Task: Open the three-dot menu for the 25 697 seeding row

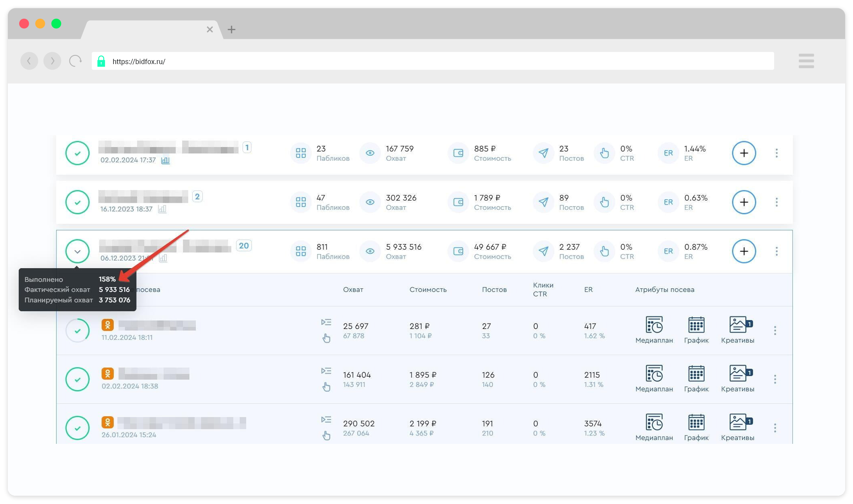Action: (775, 330)
